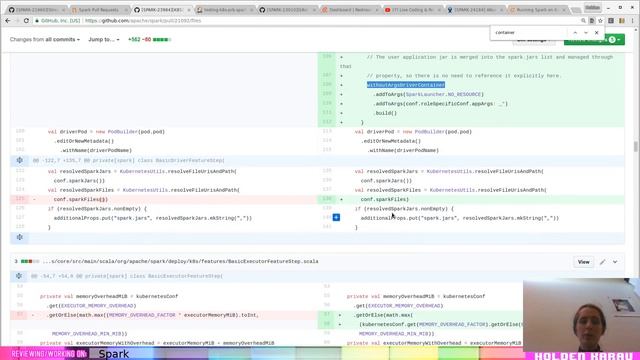Image resolution: width=640 pixels, height=360 pixels.
Task: Open the green Review changes dropdown
Action: [594, 40]
